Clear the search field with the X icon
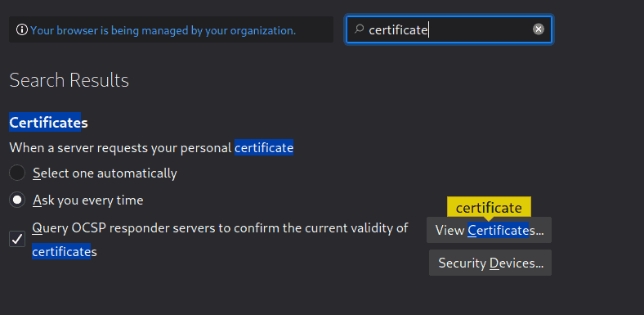Image resolution: width=644 pixels, height=315 pixels. tap(539, 29)
